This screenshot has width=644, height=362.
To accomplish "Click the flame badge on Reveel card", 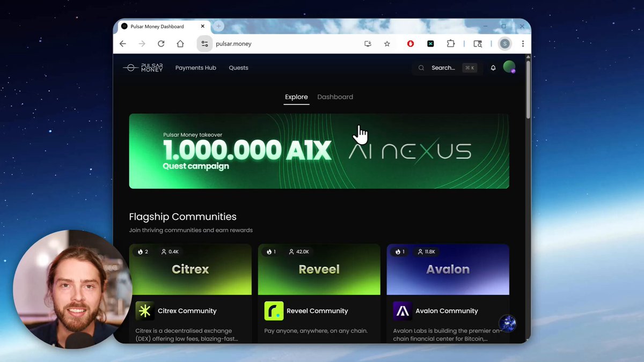I will click(272, 252).
